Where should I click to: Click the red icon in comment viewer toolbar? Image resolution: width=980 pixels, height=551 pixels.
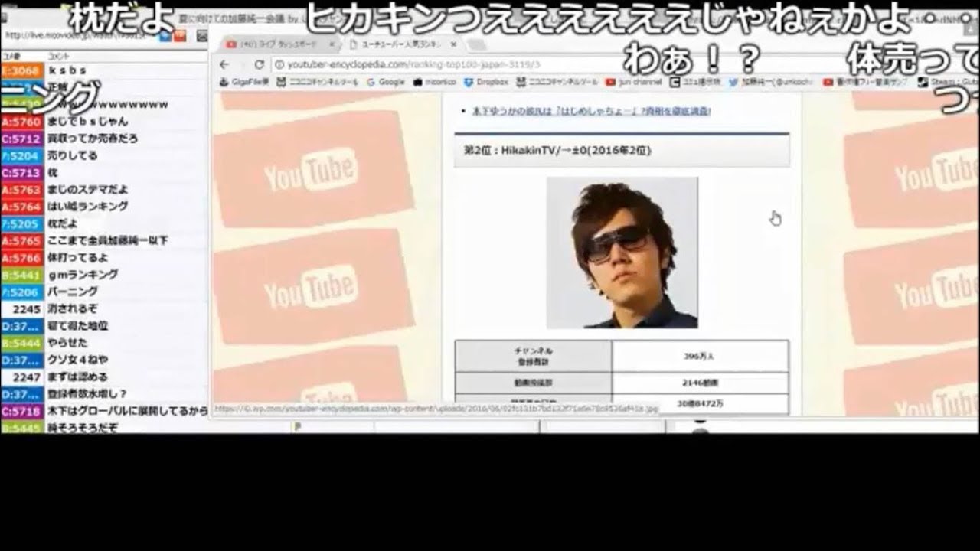tap(180, 35)
